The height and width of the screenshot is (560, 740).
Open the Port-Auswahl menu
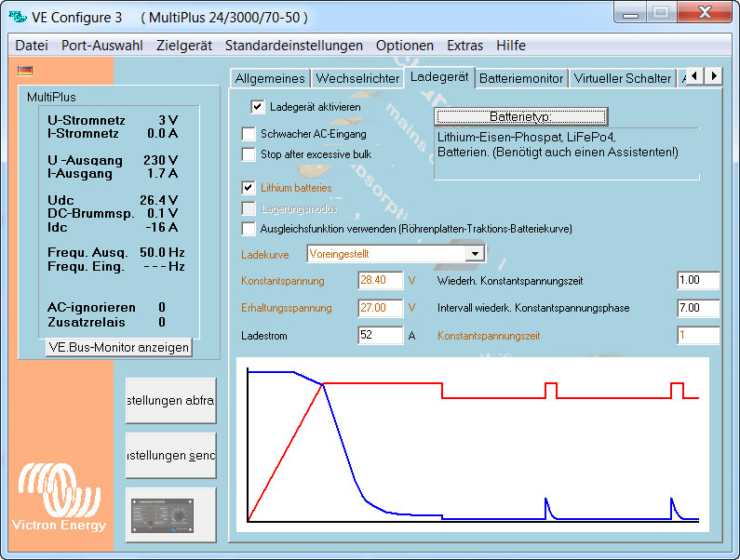point(102,46)
